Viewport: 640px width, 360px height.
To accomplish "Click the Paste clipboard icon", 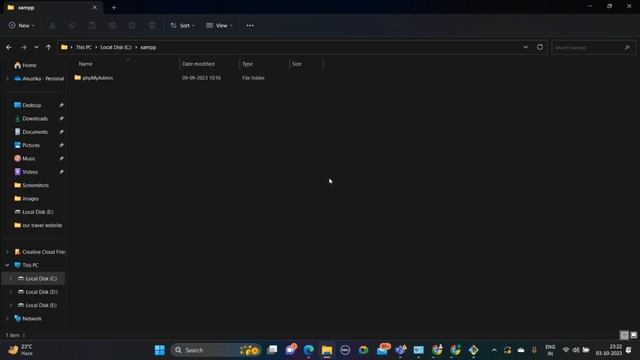I will coord(92,25).
